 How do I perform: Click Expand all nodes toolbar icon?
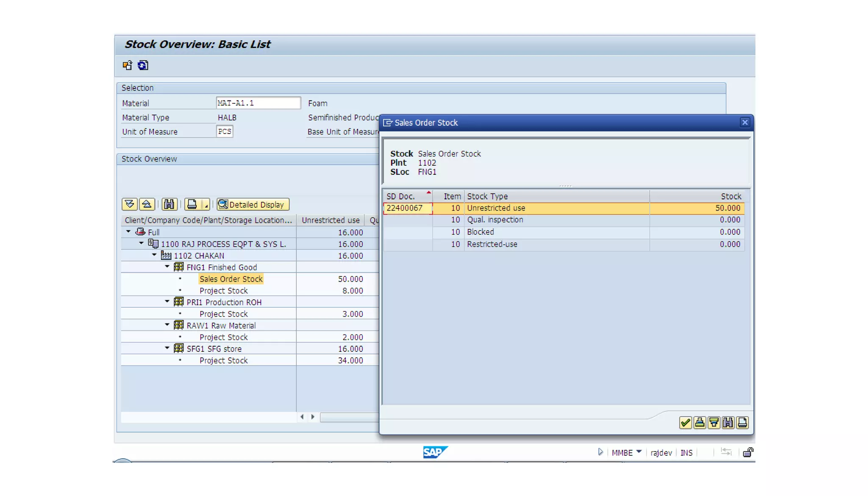click(129, 204)
